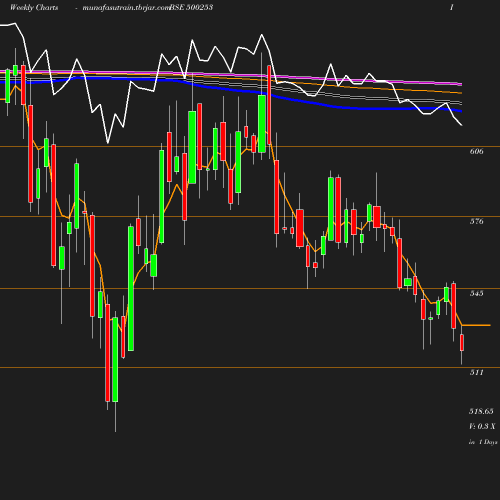Image resolution: width=500 pixels, height=500 pixels.
Task: Click the munafasutra website watermark text
Action: pyautogui.click(x=127, y=8)
